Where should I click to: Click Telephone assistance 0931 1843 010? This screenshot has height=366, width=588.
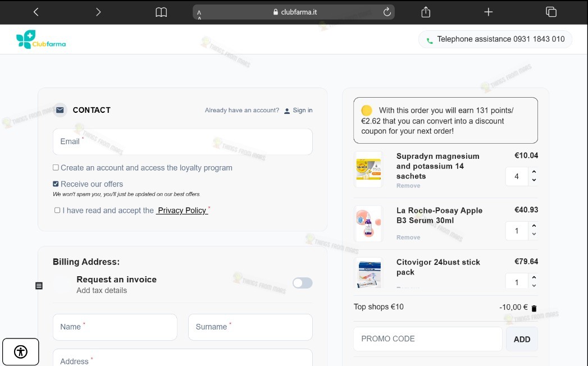click(x=495, y=39)
